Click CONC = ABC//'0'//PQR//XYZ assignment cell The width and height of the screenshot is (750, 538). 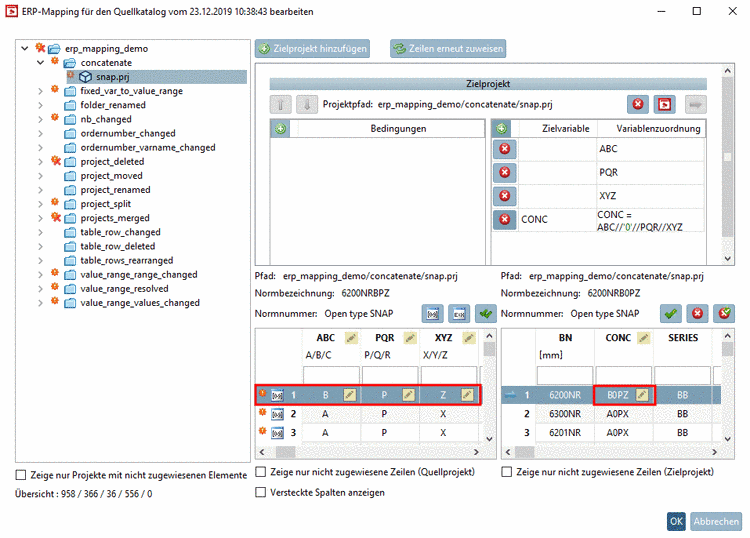click(x=650, y=220)
